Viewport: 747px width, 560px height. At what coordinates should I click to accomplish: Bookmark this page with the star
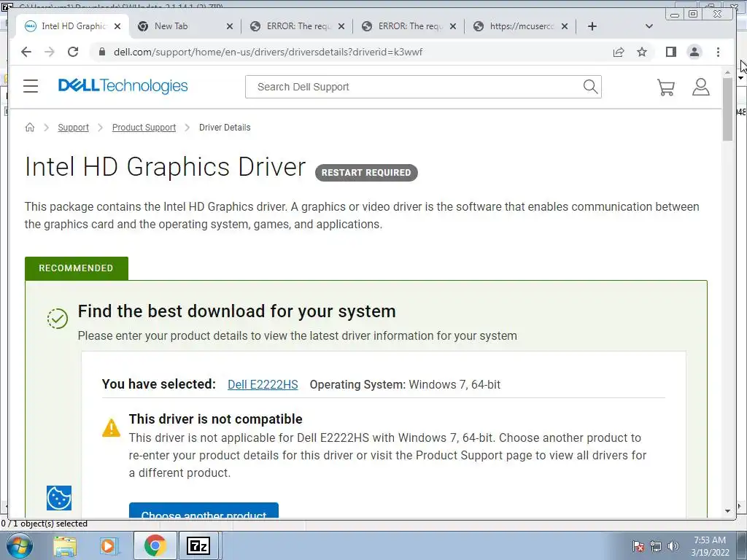pos(642,52)
